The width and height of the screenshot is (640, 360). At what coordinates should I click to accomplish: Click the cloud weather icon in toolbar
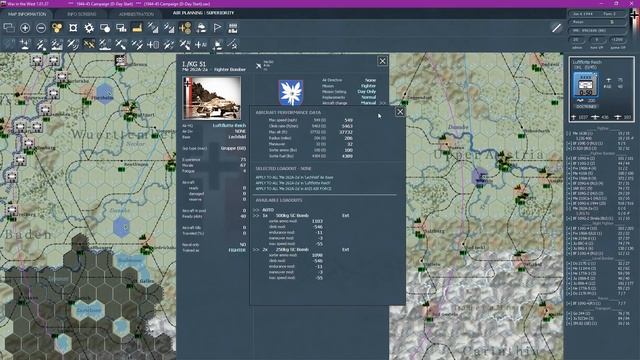point(201,28)
